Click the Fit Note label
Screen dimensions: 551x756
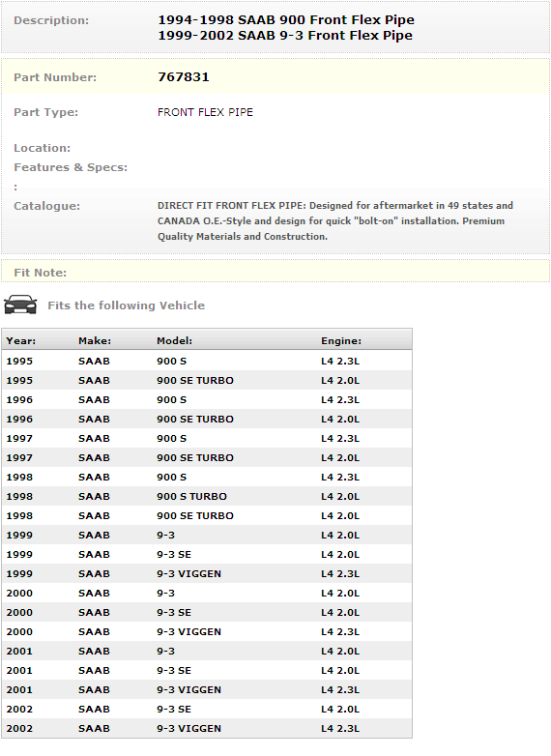point(40,273)
